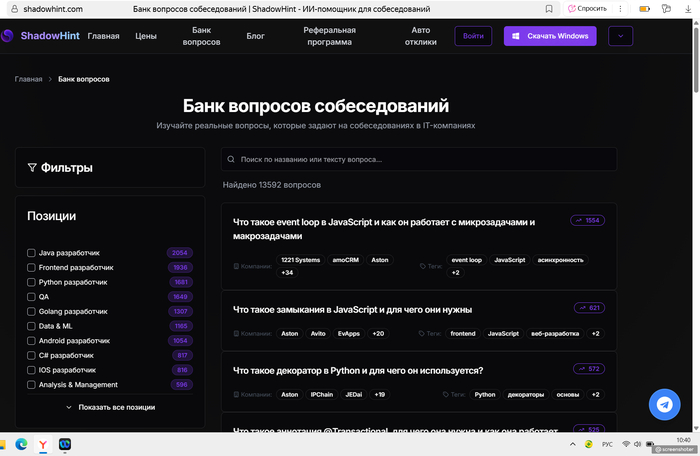Focus the question search input field
This screenshot has height=456, width=700.
pyautogui.click(x=419, y=159)
